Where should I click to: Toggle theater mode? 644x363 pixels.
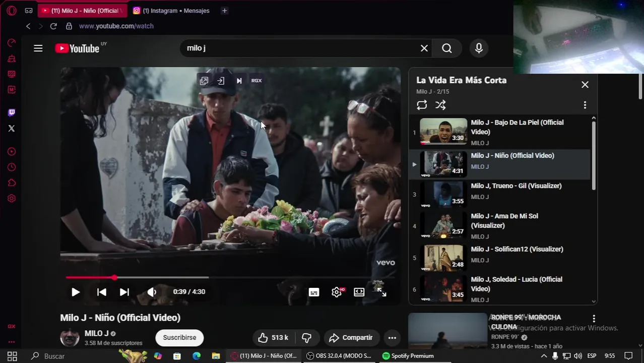(359, 292)
